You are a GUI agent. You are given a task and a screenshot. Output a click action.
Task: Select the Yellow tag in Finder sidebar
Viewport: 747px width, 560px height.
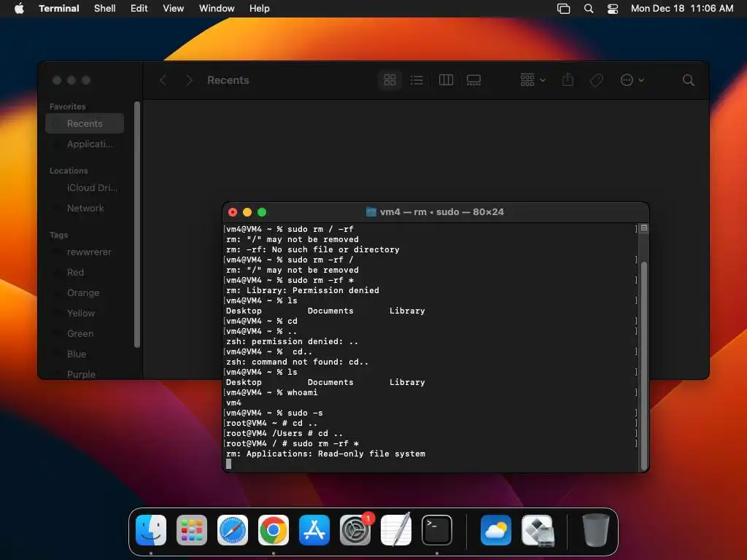click(x=85, y=314)
